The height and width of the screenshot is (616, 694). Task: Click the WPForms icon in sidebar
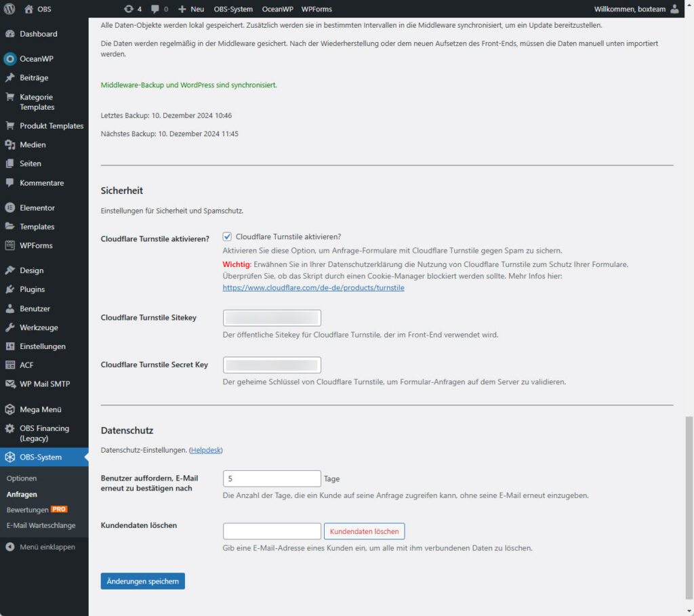tap(9, 245)
